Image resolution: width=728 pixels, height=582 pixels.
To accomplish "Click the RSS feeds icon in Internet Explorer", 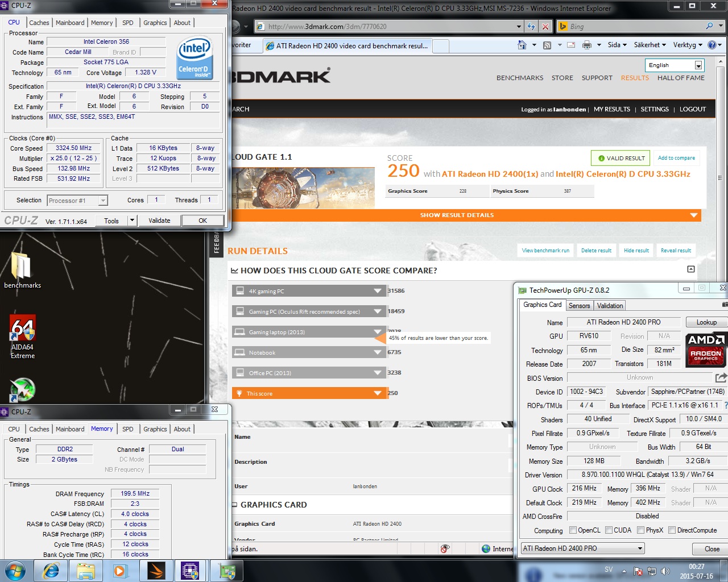I will coord(547,45).
